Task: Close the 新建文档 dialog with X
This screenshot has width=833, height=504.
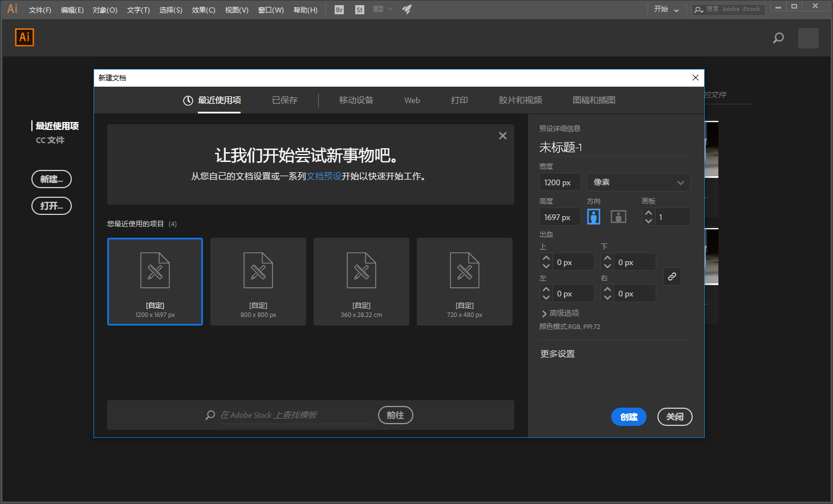Action: coord(696,78)
